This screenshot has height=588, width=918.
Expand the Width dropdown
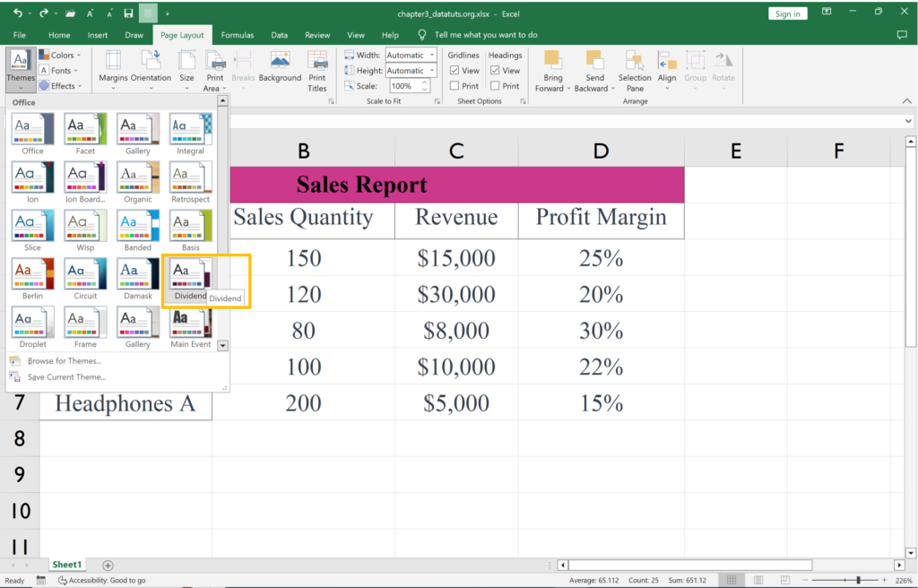click(431, 56)
